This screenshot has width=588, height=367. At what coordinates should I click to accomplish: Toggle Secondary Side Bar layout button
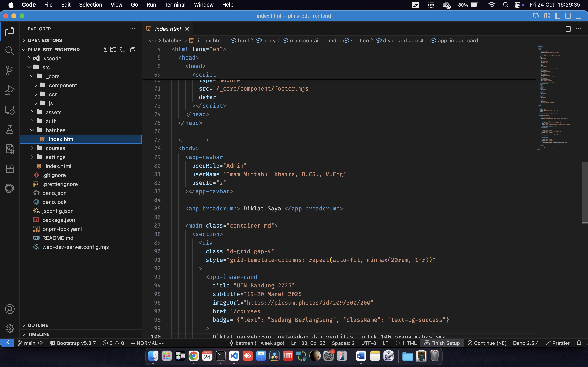pyautogui.click(x=579, y=16)
